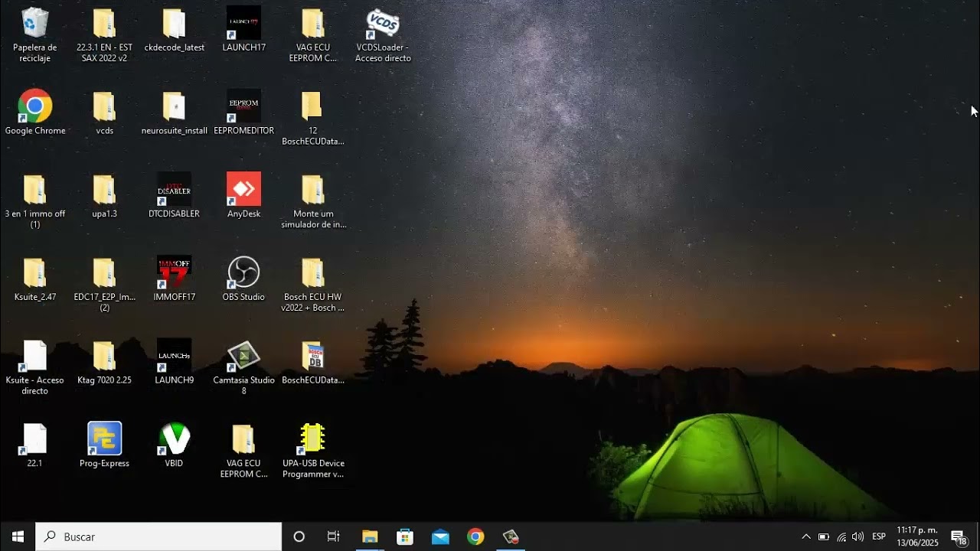Switch the ESP input language
This screenshot has height=551, width=980.
click(x=879, y=536)
